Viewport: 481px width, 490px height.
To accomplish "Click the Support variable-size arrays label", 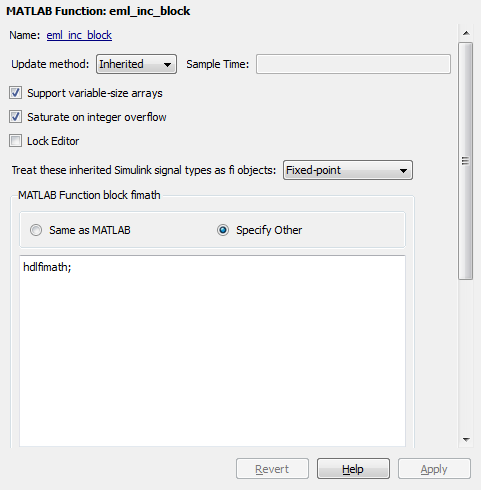I will (95, 93).
